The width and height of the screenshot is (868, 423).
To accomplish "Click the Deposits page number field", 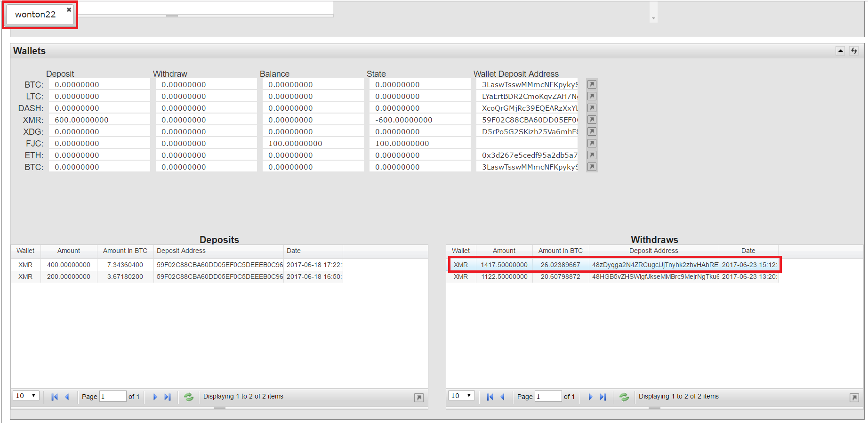I will point(113,396).
